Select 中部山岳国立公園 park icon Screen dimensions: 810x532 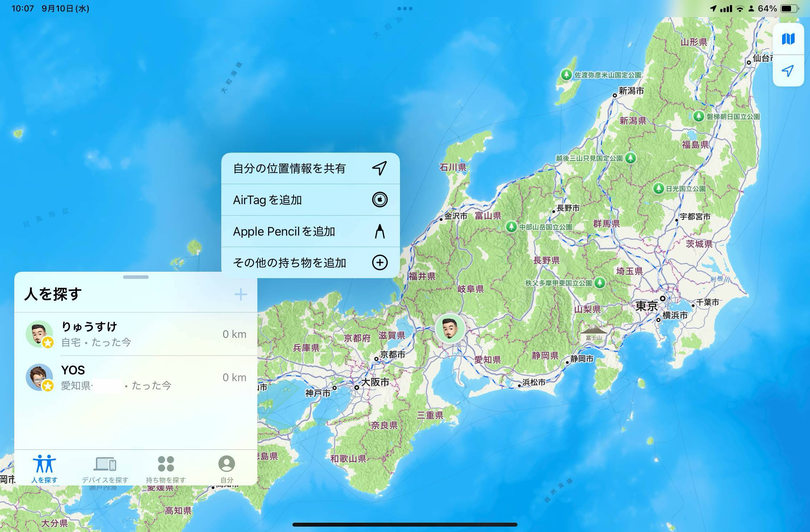pos(511,227)
